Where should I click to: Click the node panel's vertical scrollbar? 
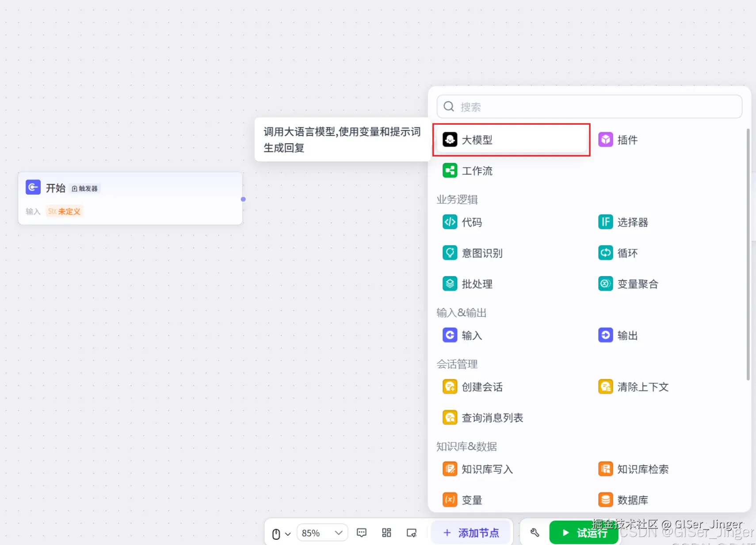pos(748,254)
